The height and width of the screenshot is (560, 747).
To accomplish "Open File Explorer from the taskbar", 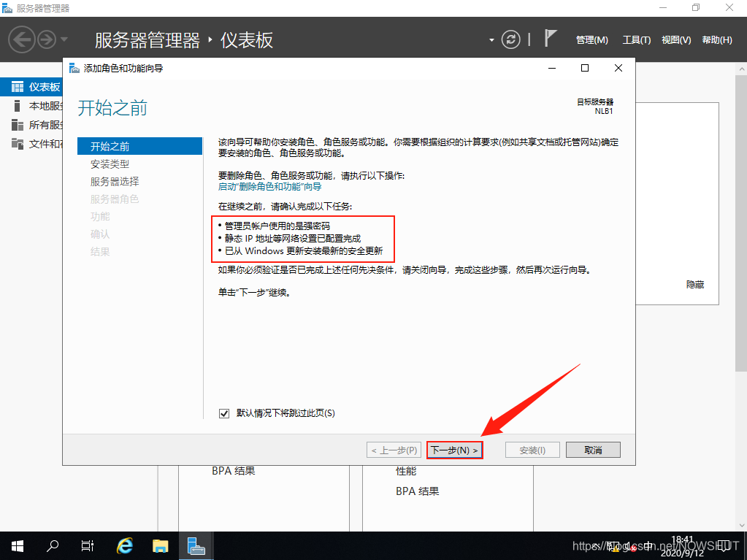I will pyautogui.click(x=161, y=545).
